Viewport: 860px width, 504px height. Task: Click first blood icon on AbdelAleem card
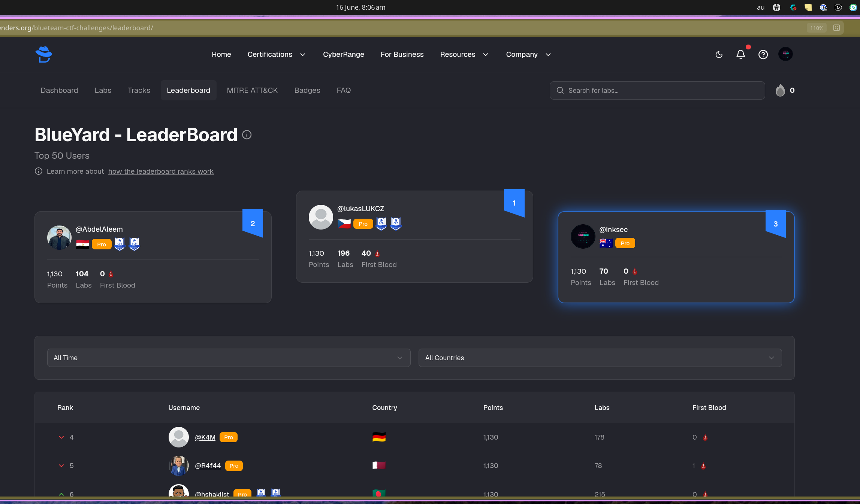point(111,274)
